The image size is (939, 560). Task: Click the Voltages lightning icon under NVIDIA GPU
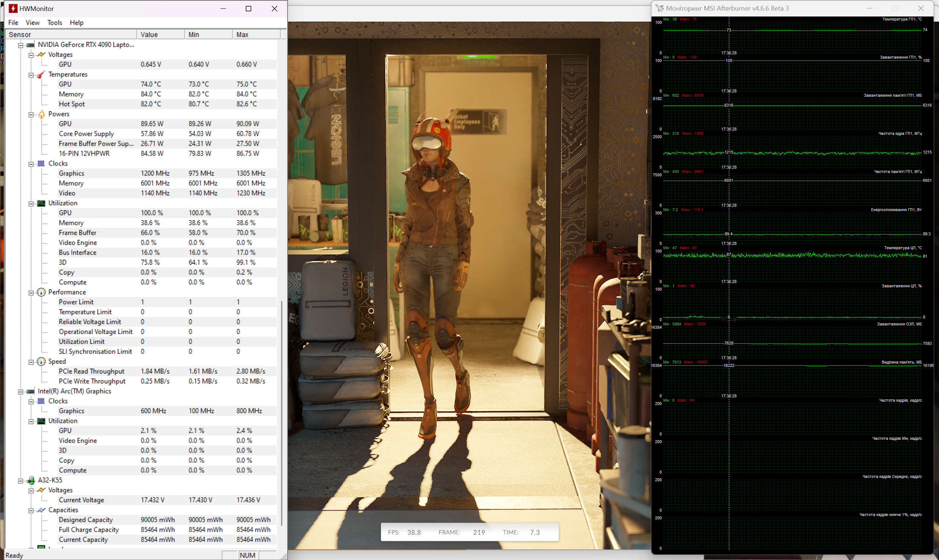point(41,55)
